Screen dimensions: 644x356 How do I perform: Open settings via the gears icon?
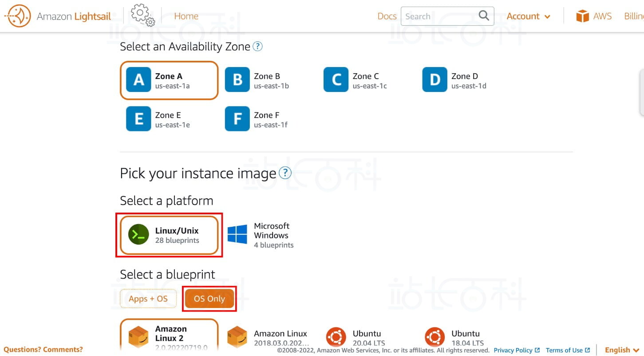tap(142, 15)
